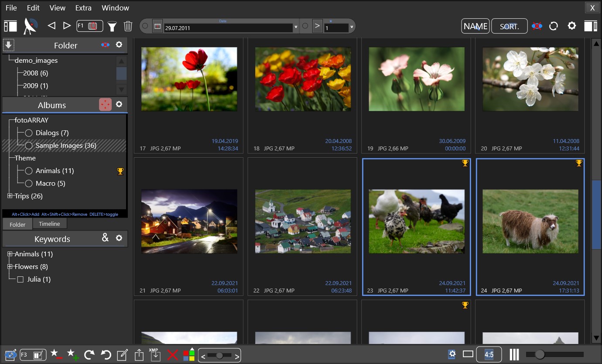Viewport: 602px width, 364px height.
Task: Click the satellite dish scan icon
Action: pos(31,26)
